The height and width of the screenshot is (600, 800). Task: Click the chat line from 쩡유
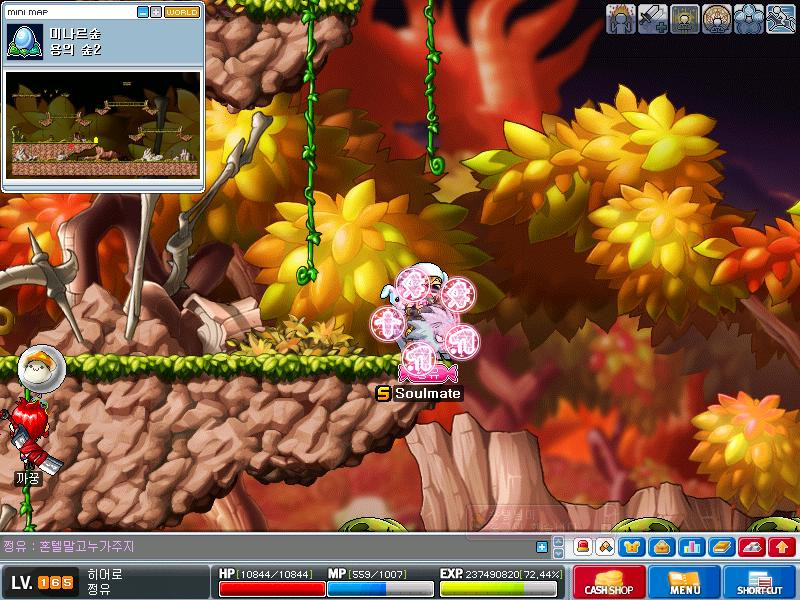click(68, 546)
